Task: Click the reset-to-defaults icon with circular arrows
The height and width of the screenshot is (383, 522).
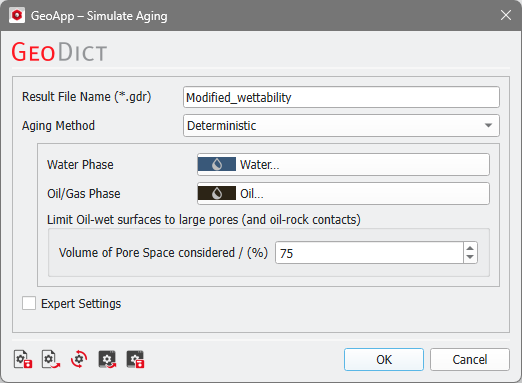Action: click(x=79, y=359)
